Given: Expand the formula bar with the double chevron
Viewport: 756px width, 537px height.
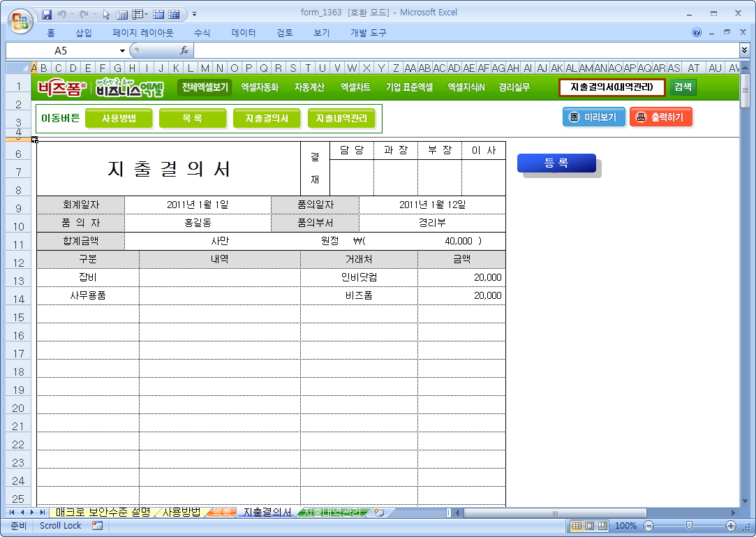Looking at the screenshot, I should 744,50.
